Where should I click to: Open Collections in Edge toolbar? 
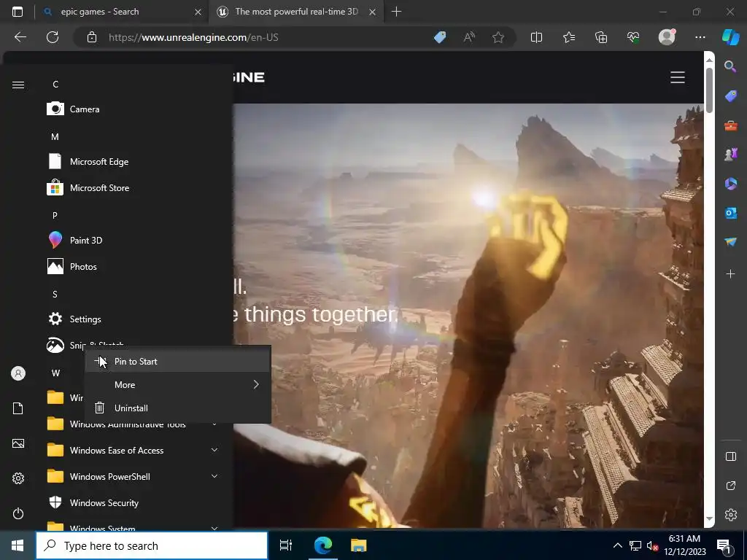pyautogui.click(x=601, y=37)
